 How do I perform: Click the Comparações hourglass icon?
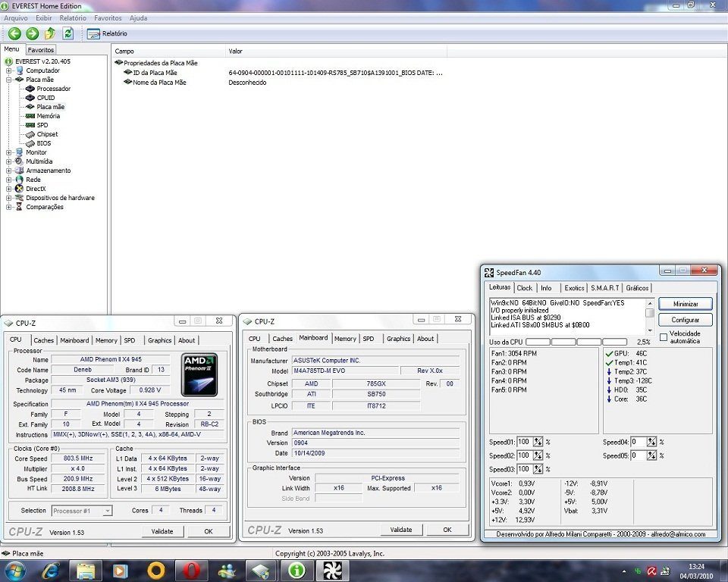pyautogui.click(x=19, y=207)
